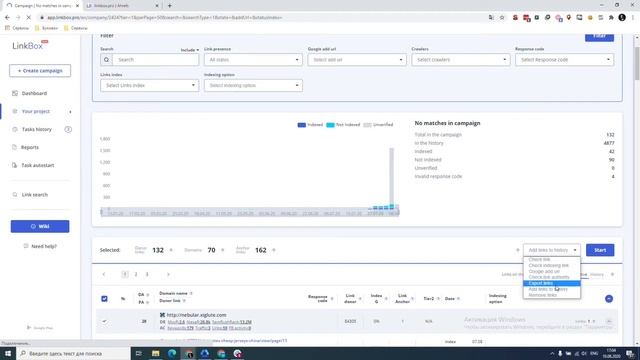The width and height of the screenshot is (640, 360).
Task: Open the browser translate icon in the address bar
Action: (491, 18)
